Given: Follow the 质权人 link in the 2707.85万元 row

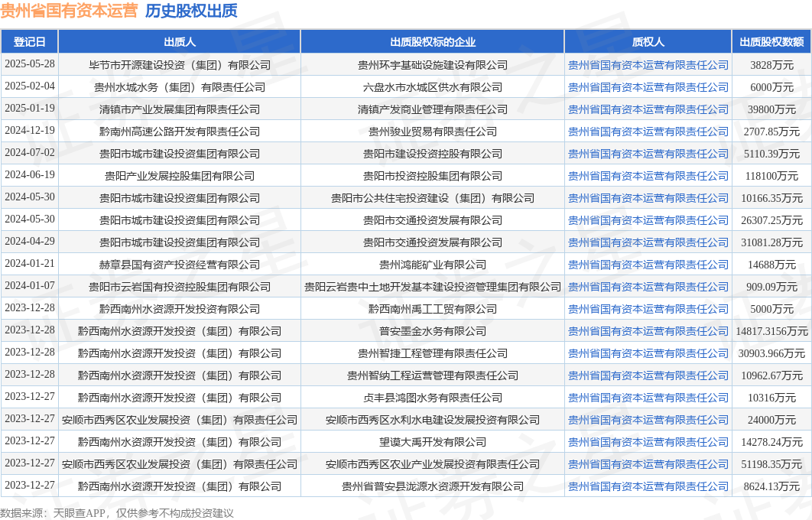Looking at the screenshot, I should pyautogui.click(x=648, y=132).
